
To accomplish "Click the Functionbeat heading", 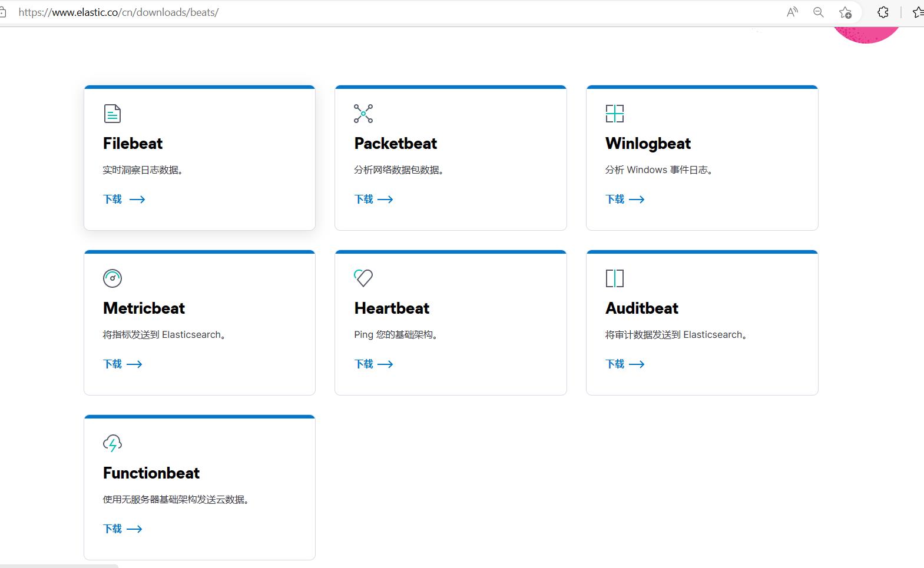I will click(151, 473).
